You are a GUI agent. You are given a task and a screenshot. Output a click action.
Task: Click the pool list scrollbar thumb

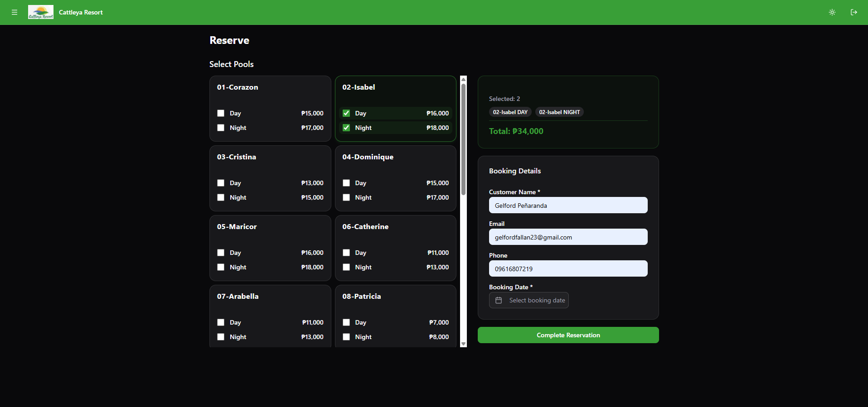tap(463, 139)
